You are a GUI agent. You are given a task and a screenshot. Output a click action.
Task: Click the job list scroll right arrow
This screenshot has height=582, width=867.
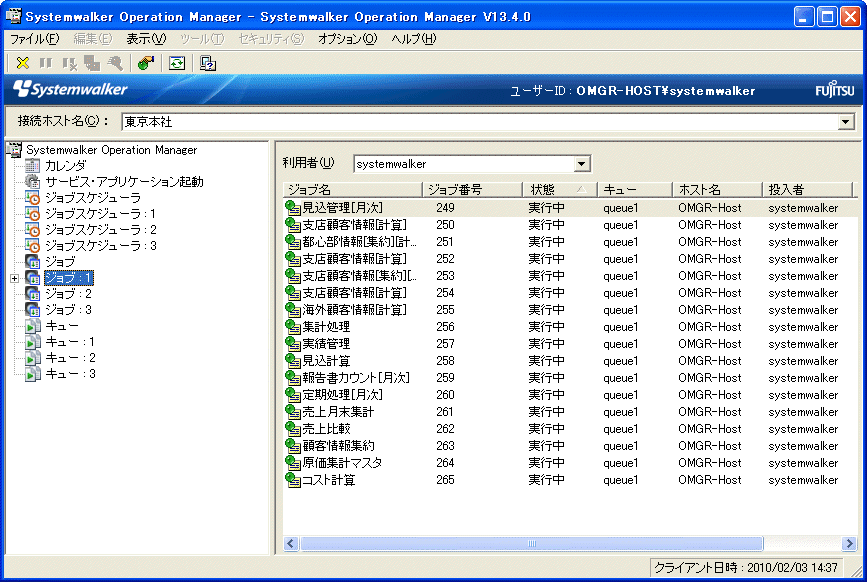pyautogui.click(x=849, y=543)
